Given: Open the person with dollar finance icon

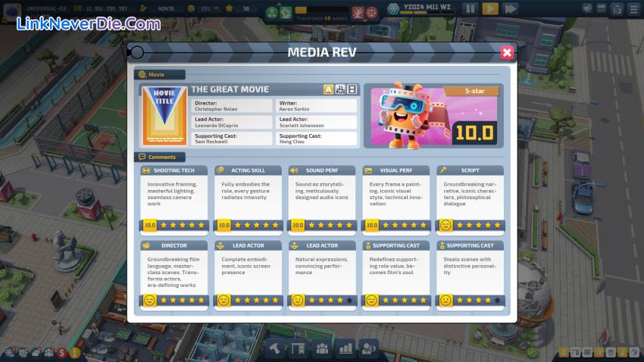Looking at the screenshot, I should pyautogui.click(x=369, y=349).
